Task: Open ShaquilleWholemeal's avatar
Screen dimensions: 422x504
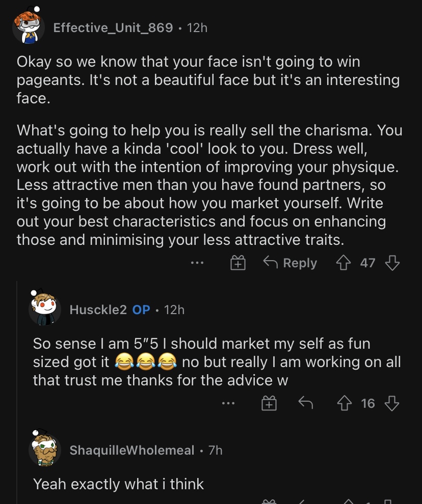Action: coord(44,448)
